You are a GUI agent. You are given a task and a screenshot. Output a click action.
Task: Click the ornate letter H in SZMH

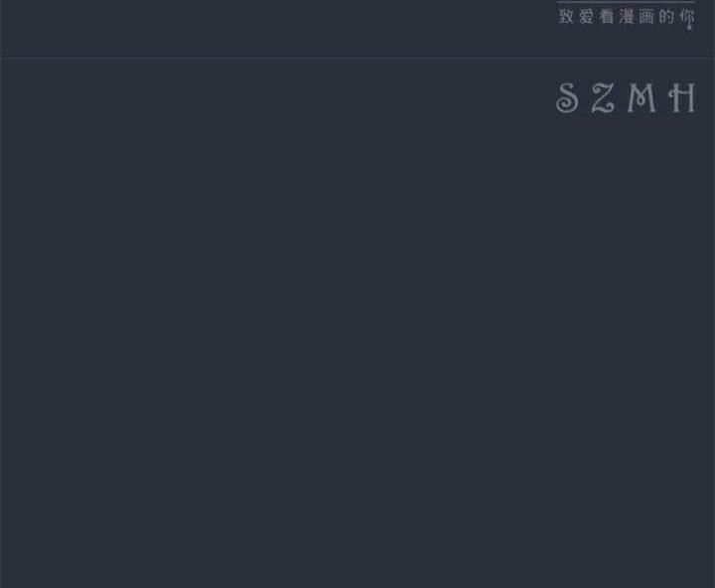[682, 97]
